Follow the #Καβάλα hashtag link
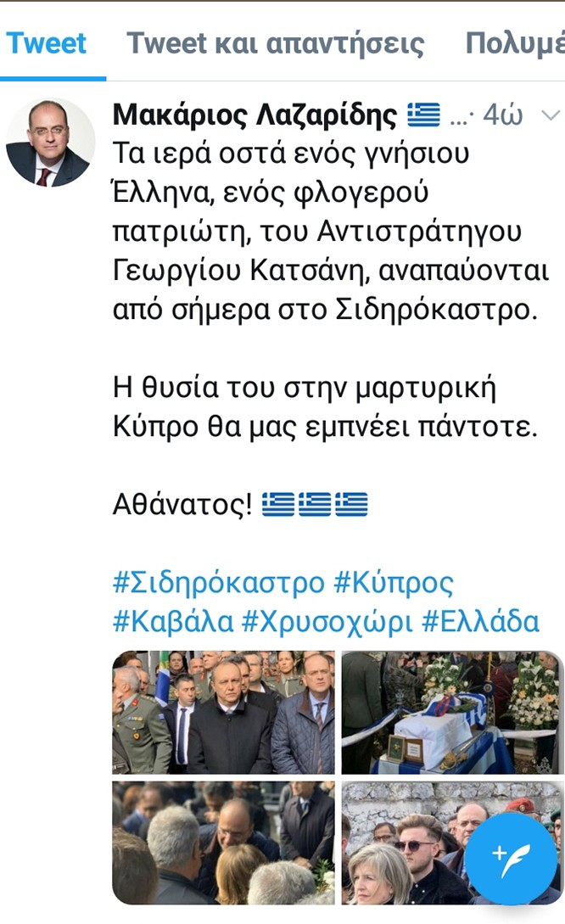565x924 pixels. tap(172, 622)
